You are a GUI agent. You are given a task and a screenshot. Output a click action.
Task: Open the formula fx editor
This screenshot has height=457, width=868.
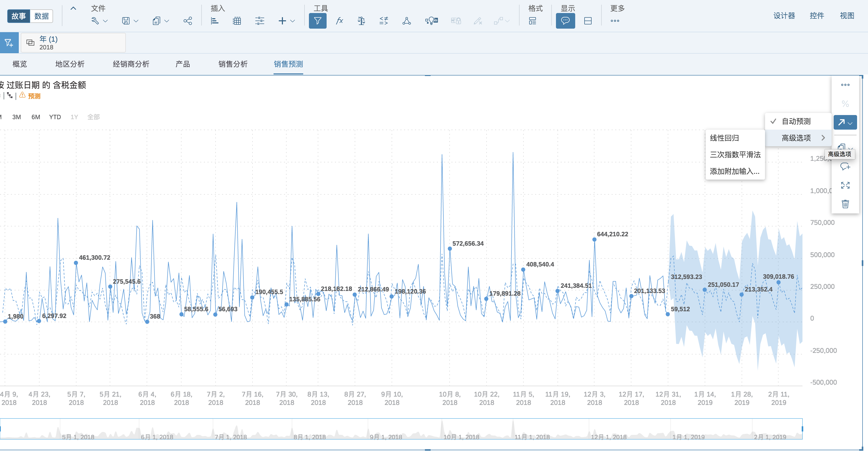(339, 21)
